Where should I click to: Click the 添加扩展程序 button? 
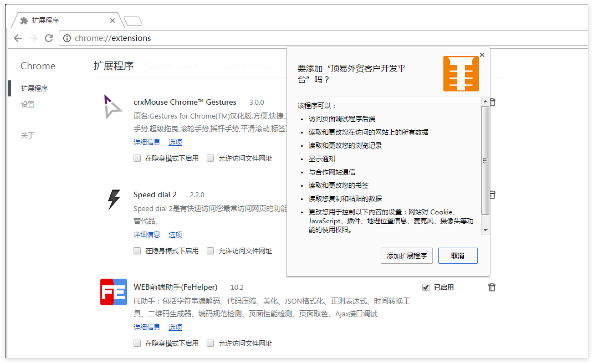click(x=407, y=256)
